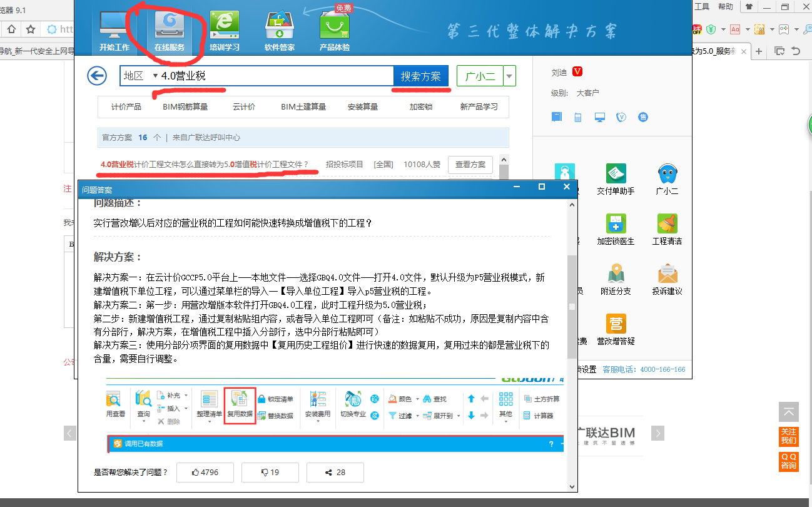Click the circled 售 icon under 级别

[x=643, y=117]
